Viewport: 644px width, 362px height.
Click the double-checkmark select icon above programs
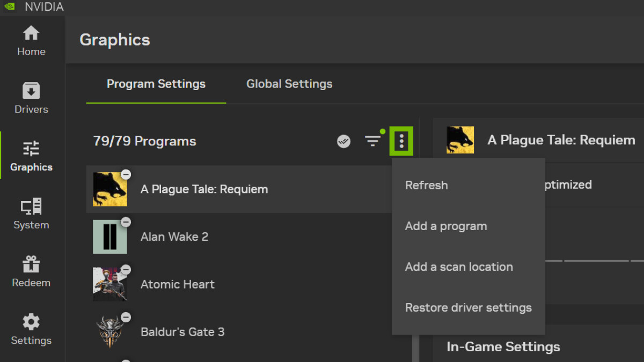(x=343, y=142)
